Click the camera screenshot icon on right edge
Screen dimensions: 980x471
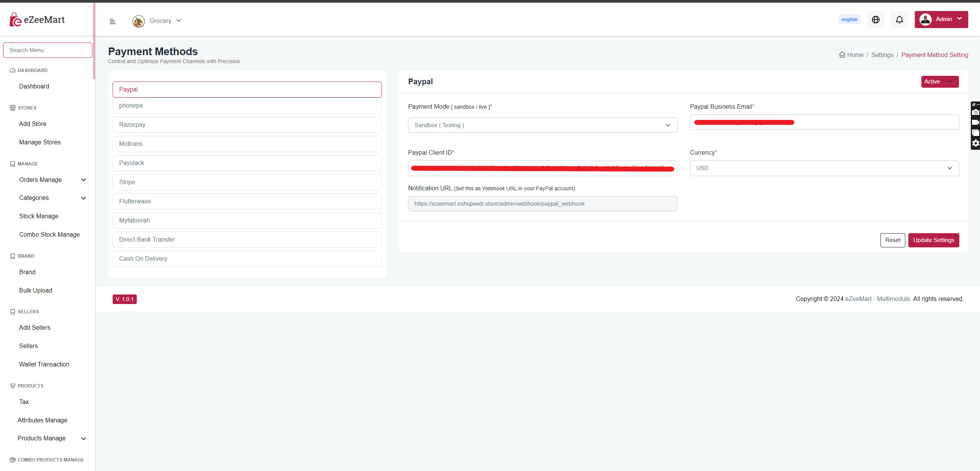pyautogui.click(x=975, y=112)
